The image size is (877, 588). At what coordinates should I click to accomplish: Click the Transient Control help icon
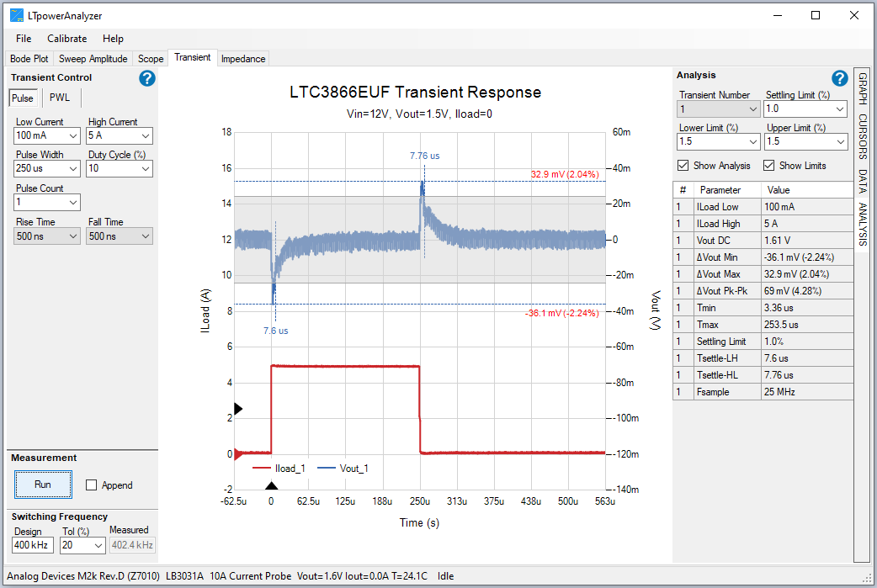(x=146, y=78)
